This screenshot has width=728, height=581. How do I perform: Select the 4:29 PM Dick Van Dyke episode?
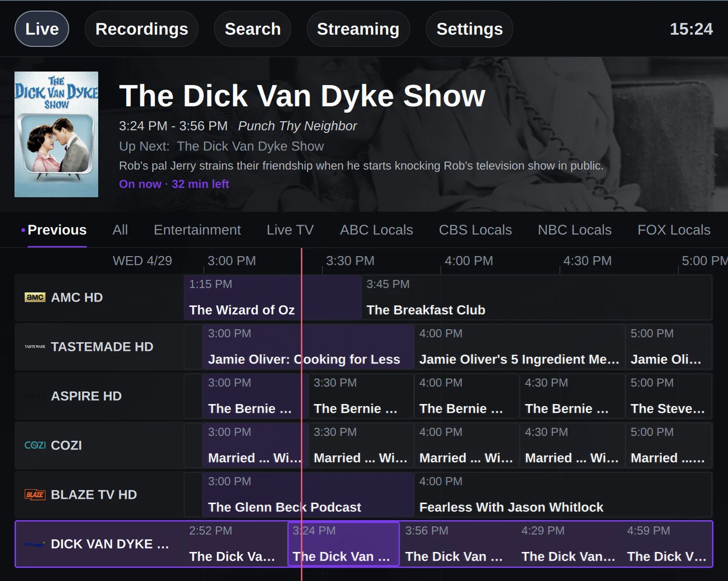point(569,544)
